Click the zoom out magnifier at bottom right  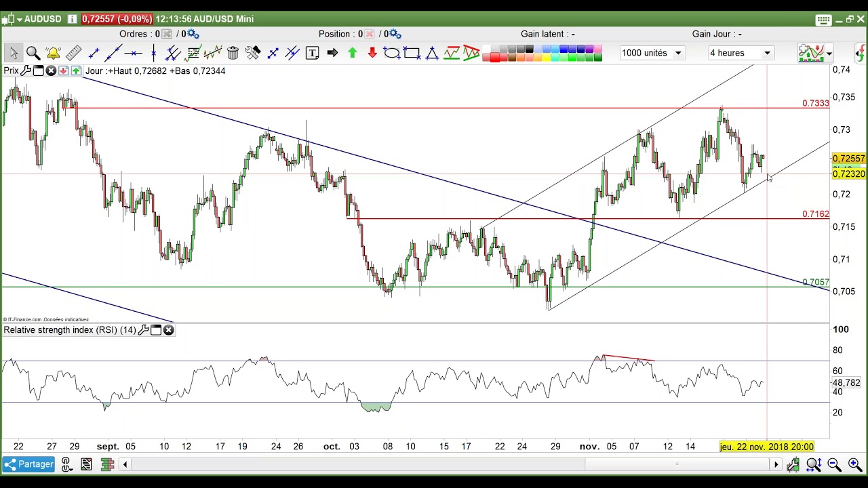tap(834, 464)
